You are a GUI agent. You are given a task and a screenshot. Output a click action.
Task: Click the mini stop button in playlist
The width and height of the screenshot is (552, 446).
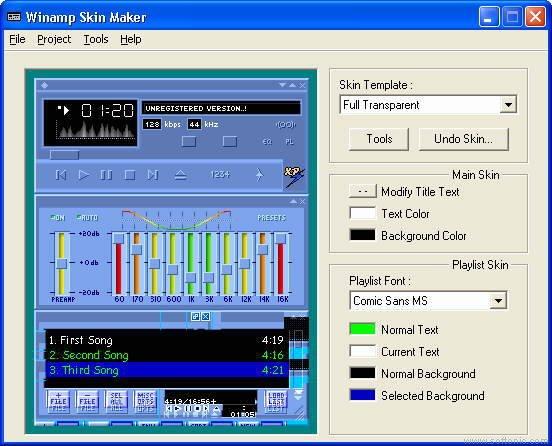(197, 409)
